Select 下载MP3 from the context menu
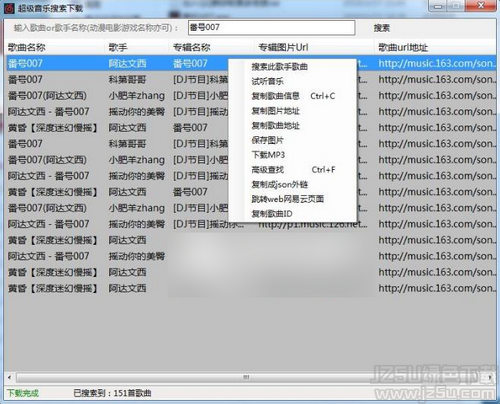The height and width of the screenshot is (404, 500). (x=268, y=155)
